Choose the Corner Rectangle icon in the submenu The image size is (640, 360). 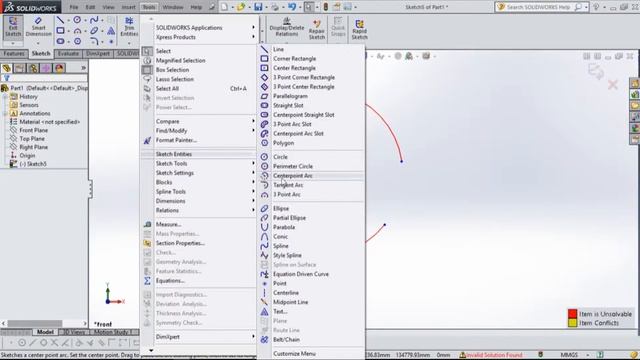pos(264,58)
